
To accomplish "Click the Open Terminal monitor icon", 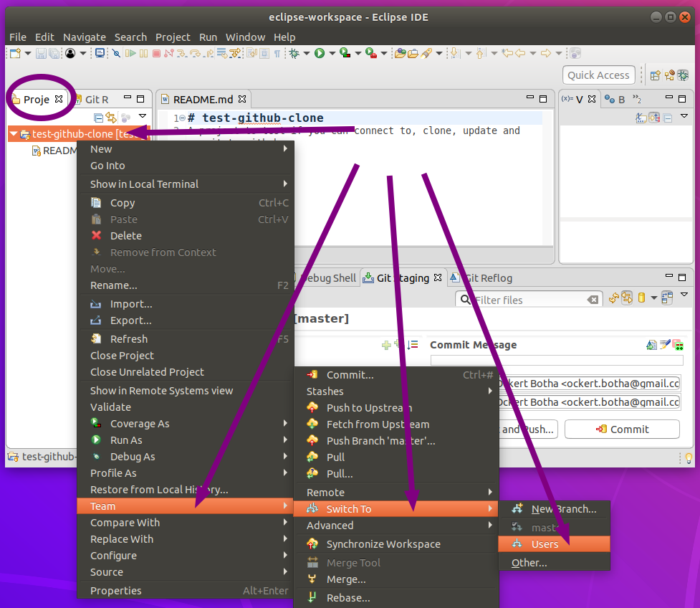I will point(100,54).
